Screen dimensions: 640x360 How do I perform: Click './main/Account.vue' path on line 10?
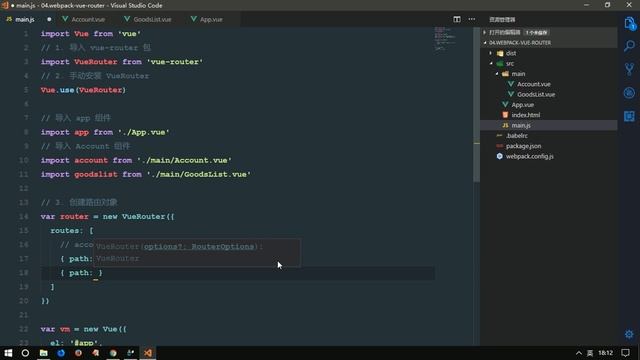[x=184, y=160]
